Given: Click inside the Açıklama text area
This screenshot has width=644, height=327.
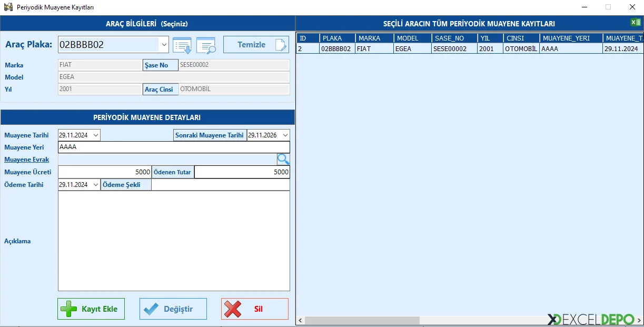Looking at the screenshot, I should pos(174,241).
